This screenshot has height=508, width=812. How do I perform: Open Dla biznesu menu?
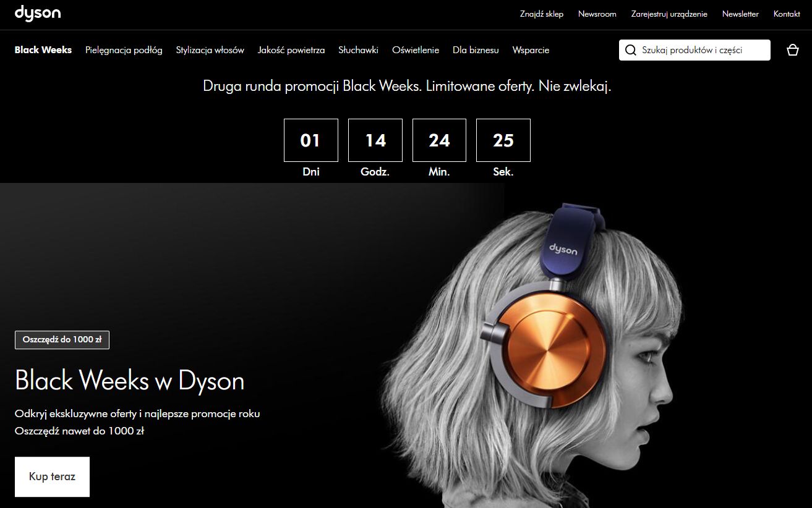click(x=476, y=50)
